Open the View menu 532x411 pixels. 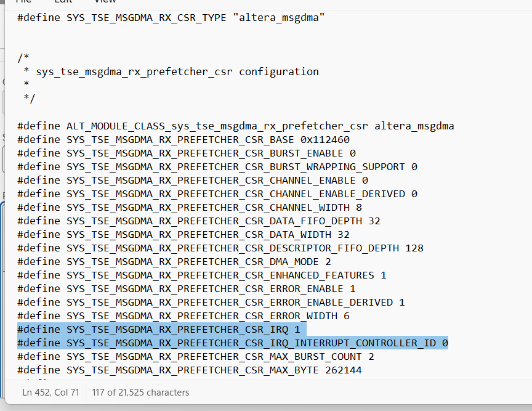[x=105, y=2]
